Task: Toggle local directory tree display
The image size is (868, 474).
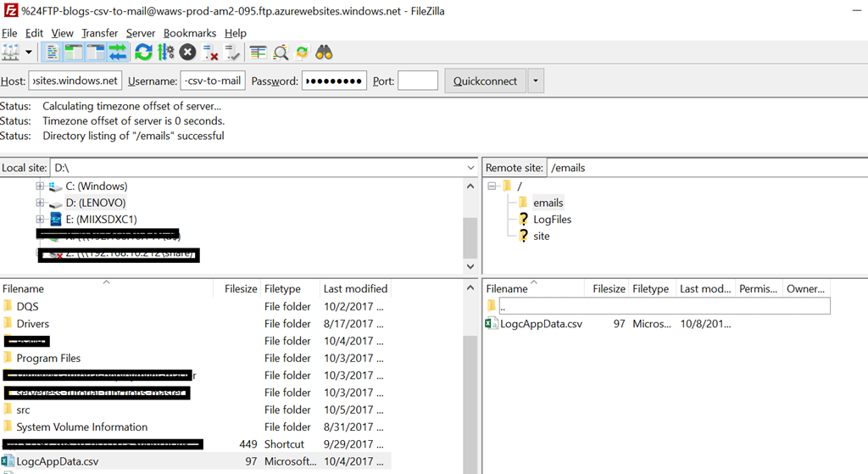Action: 75,53
